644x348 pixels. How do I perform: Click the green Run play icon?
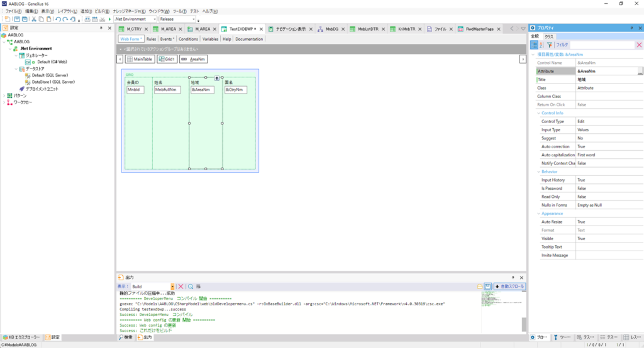109,19
